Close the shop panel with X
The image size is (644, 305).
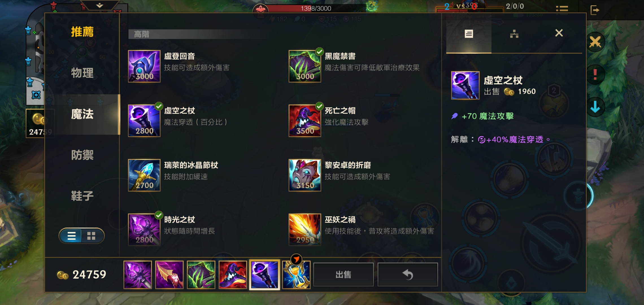click(x=559, y=33)
